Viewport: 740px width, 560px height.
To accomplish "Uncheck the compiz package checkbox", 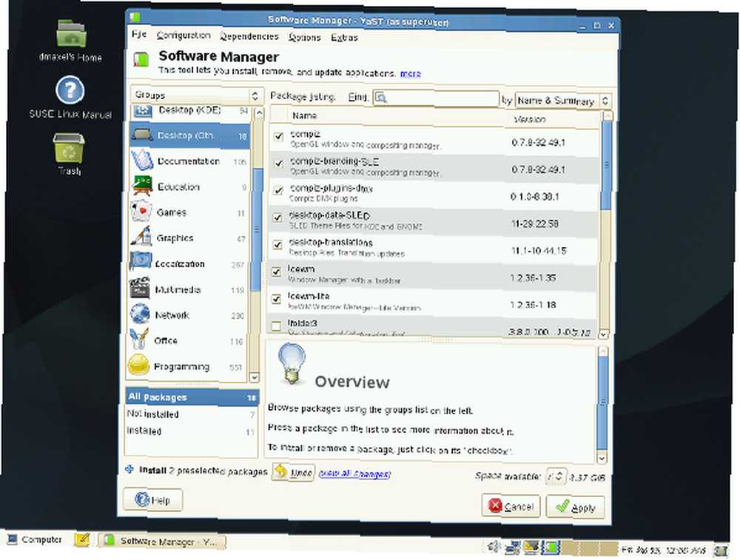I will tap(278, 136).
